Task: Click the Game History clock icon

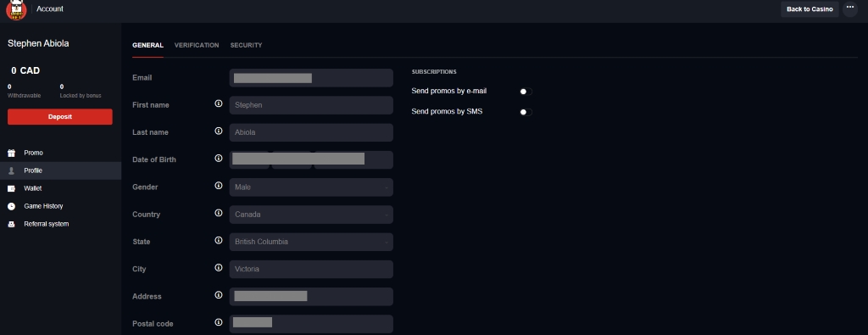Action: click(x=12, y=206)
